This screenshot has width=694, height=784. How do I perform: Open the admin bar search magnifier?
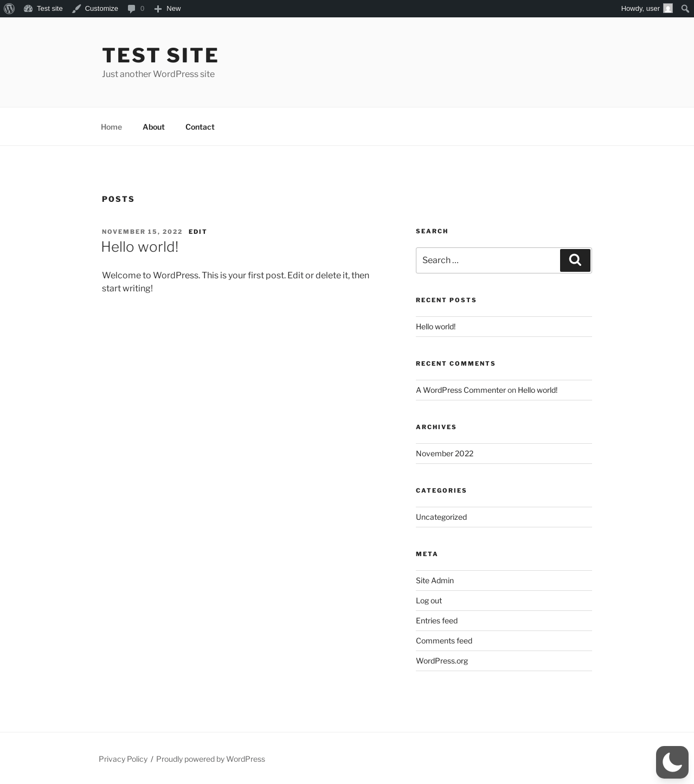tap(685, 9)
